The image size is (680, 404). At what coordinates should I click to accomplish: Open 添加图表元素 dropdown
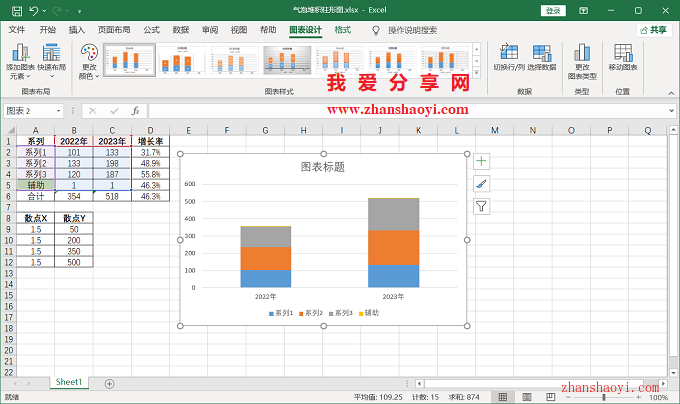click(x=20, y=62)
